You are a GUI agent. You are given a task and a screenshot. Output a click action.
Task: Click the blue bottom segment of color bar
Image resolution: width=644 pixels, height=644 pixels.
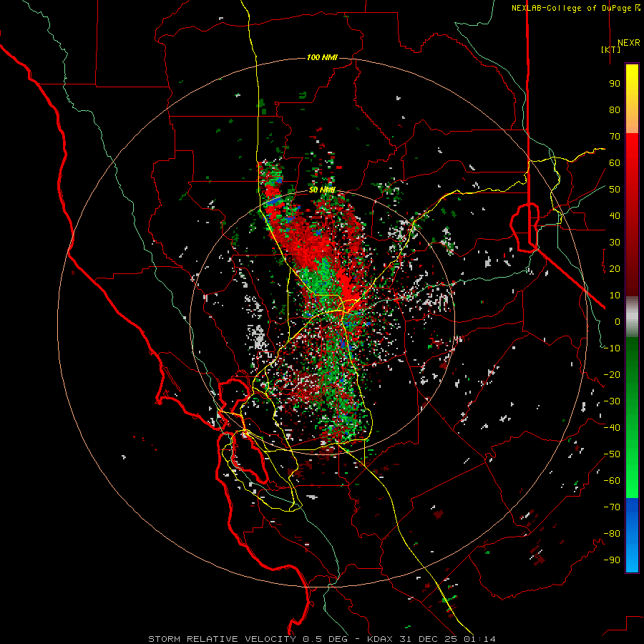[632, 535]
